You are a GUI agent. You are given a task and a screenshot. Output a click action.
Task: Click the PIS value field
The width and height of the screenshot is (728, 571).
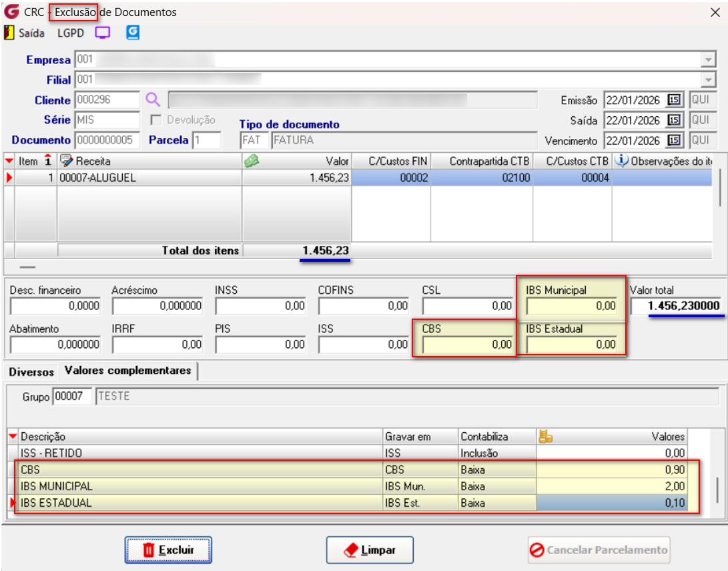pos(260,345)
